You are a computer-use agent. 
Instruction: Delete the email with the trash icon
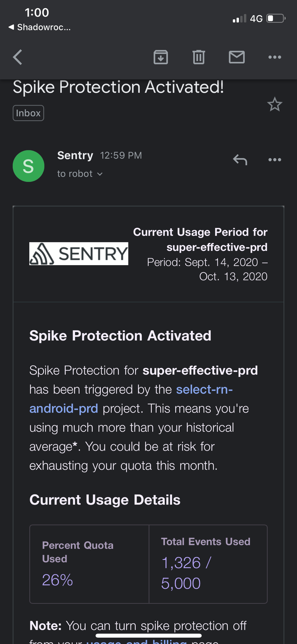point(199,57)
